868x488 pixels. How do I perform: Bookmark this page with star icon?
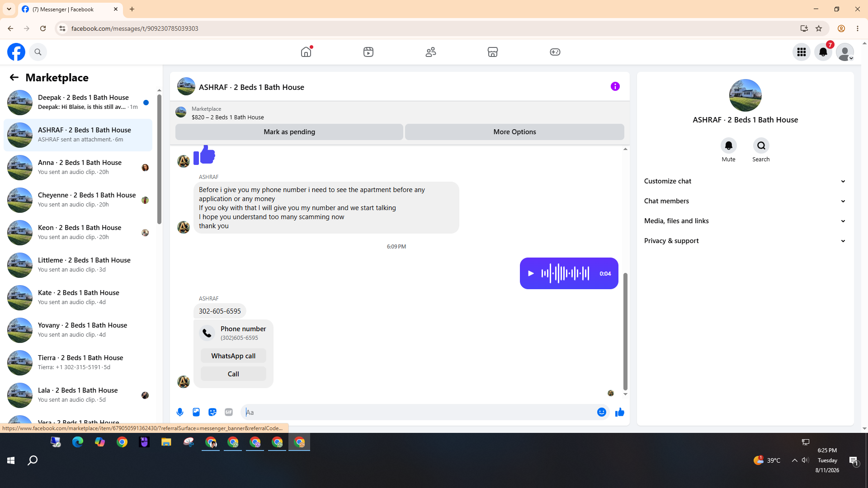(819, 28)
